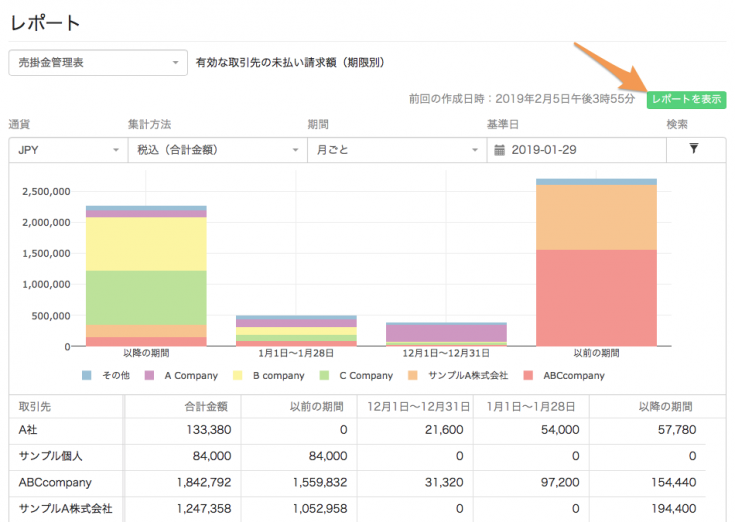Click the 取引先 column header
735x522 pixels.
(38, 406)
